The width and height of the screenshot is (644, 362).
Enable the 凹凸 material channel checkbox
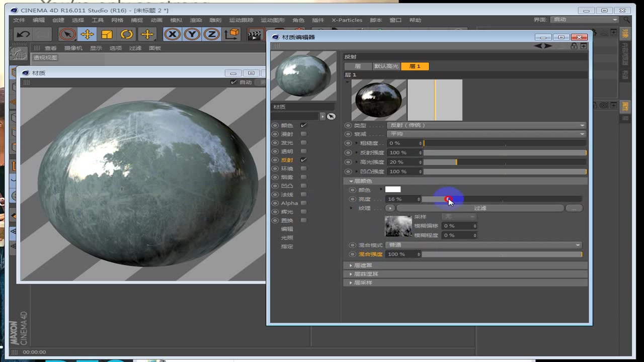point(303,186)
